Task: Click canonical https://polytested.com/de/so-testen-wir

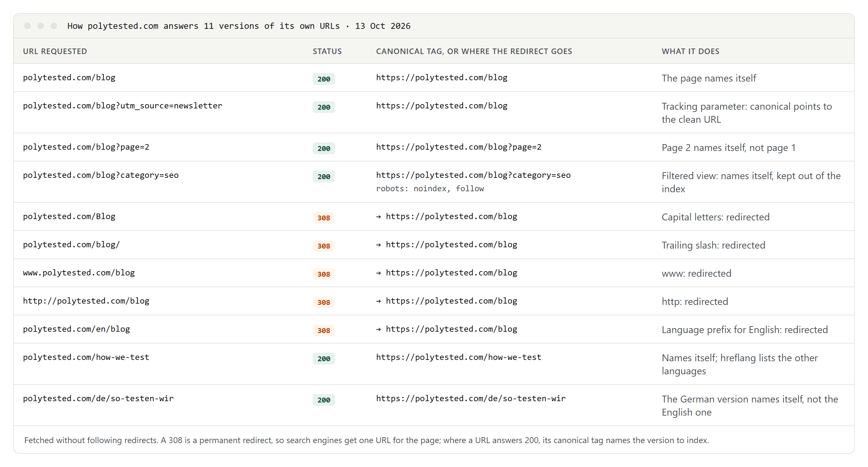Action: point(471,399)
